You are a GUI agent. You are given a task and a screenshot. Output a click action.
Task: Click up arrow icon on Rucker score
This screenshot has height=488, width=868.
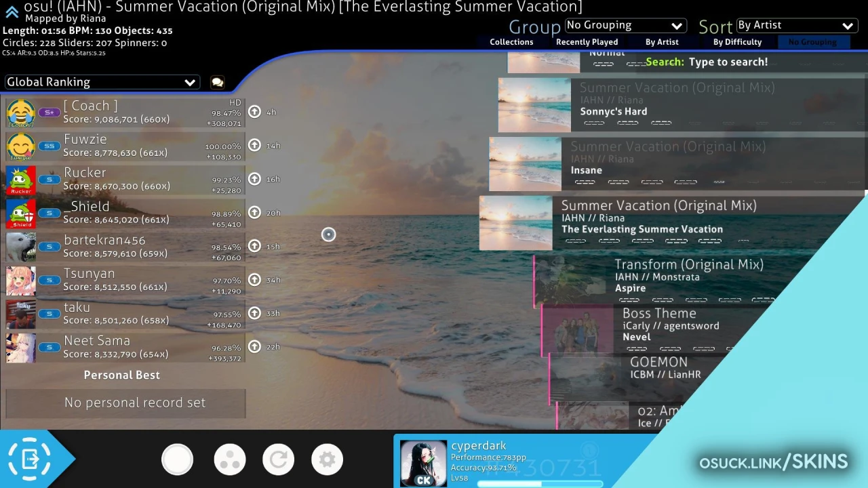254,179
